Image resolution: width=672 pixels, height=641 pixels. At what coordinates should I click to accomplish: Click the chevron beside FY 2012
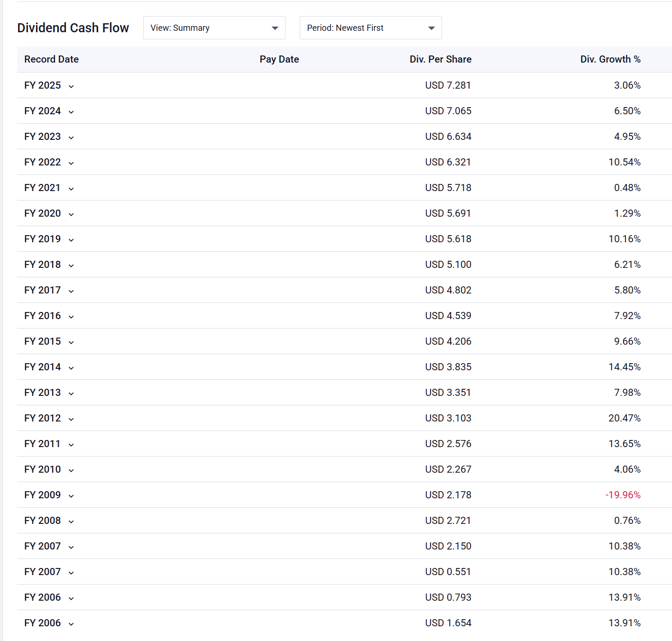71,419
